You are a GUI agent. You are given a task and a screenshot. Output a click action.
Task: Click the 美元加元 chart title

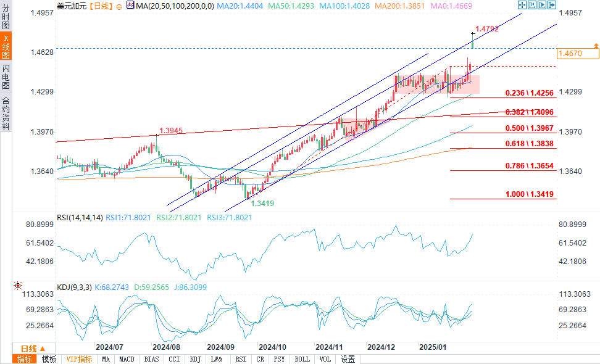pyautogui.click(x=72, y=6)
